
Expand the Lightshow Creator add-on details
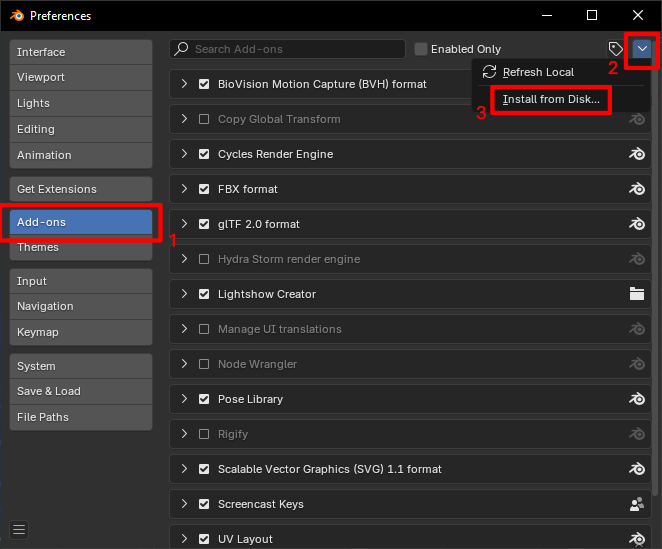[184, 294]
